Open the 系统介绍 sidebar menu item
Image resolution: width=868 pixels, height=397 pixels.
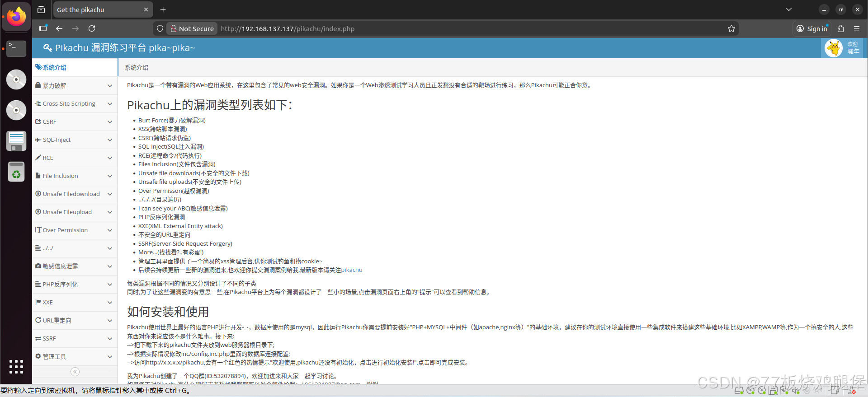75,67
